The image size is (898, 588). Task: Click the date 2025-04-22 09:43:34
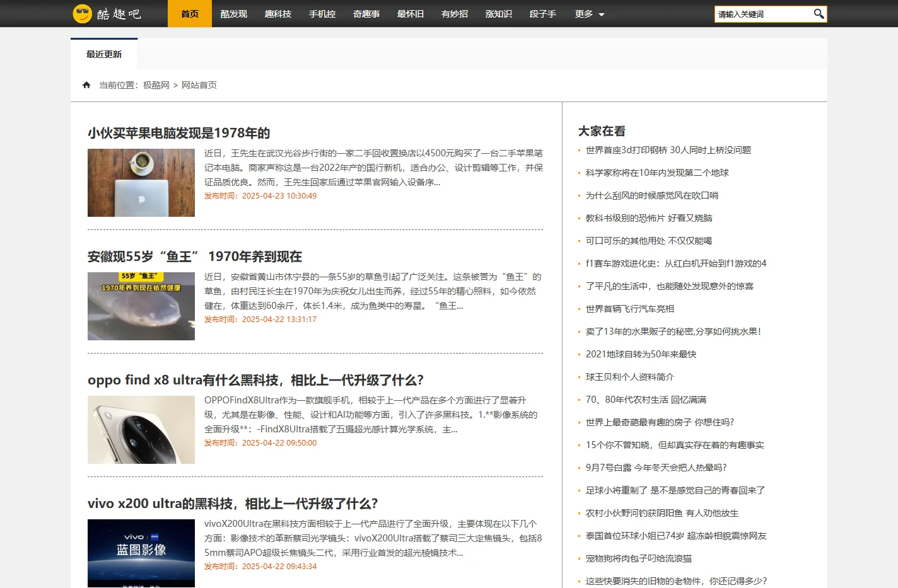coord(279,567)
